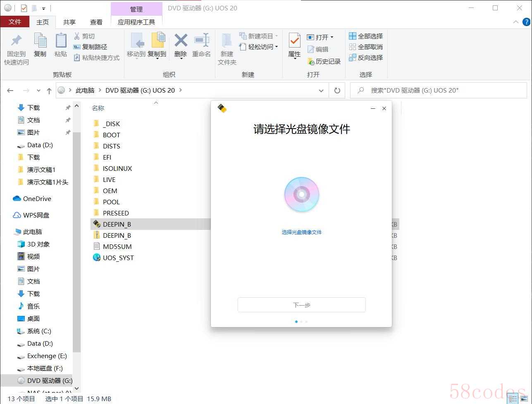Click chevron after 此电脑 breadcrumb
Screen dimensions: 532x404
[100, 90]
